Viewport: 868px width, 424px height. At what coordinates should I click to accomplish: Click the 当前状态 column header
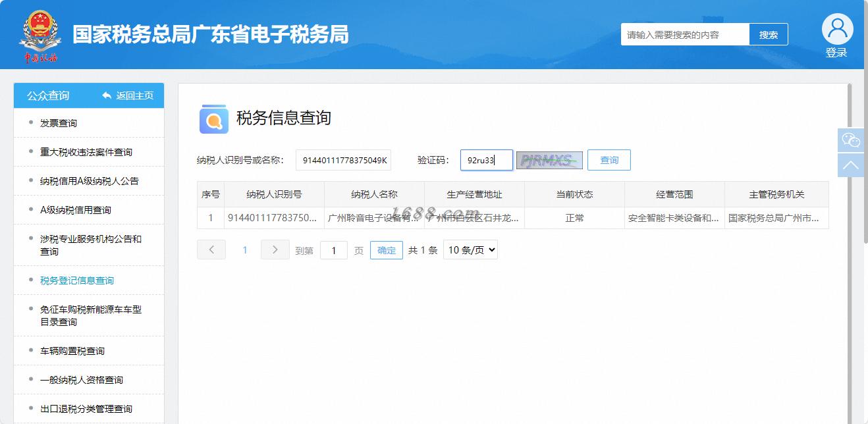[x=574, y=194]
